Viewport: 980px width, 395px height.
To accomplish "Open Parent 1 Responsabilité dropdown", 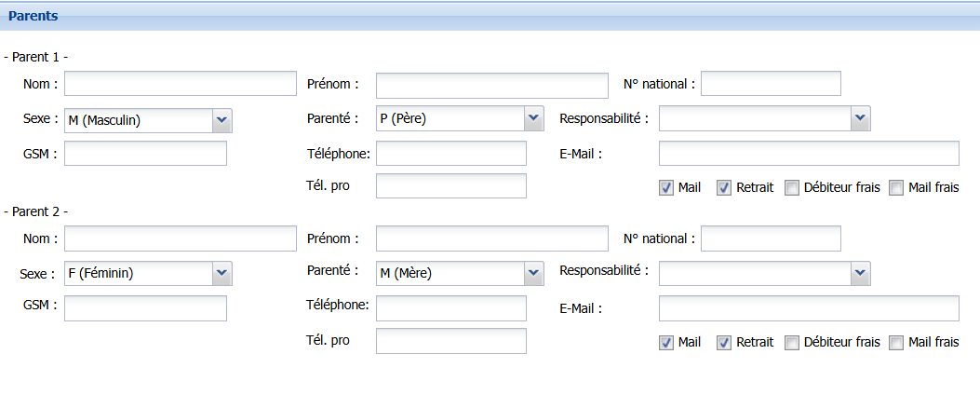I will click(x=861, y=118).
